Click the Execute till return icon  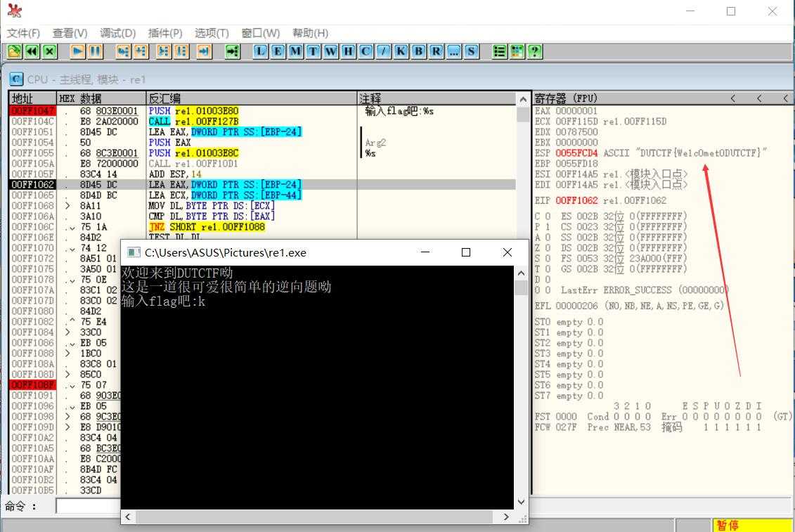(205, 51)
